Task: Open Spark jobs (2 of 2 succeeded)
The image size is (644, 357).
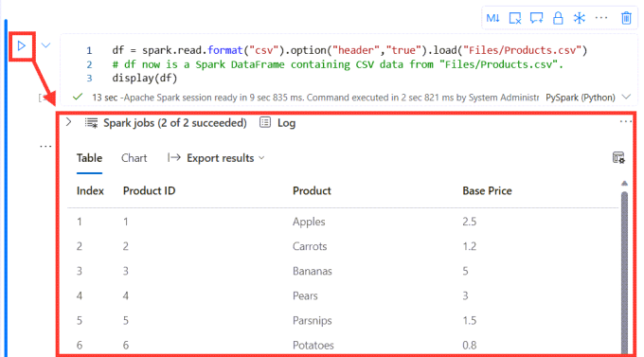Action: click(175, 123)
